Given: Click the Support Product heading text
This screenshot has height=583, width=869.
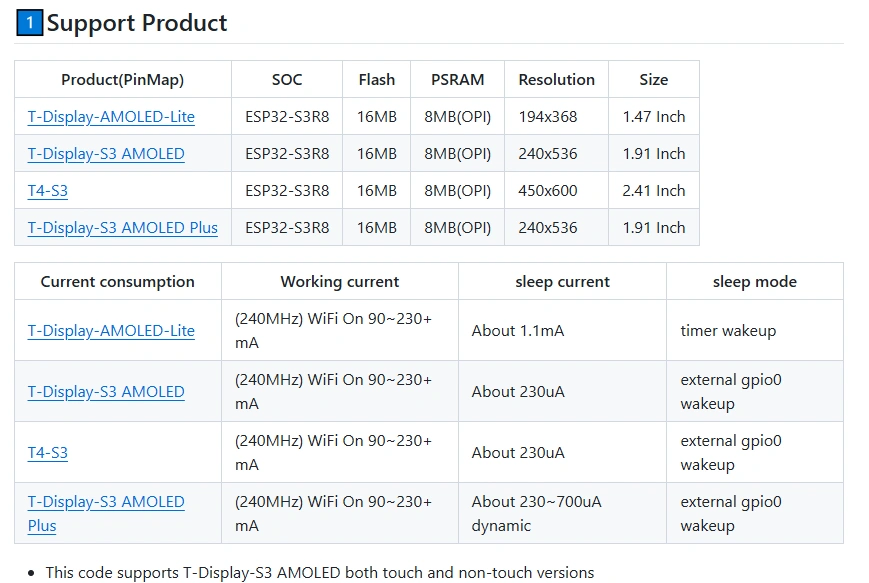Looking at the screenshot, I should (137, 23).
